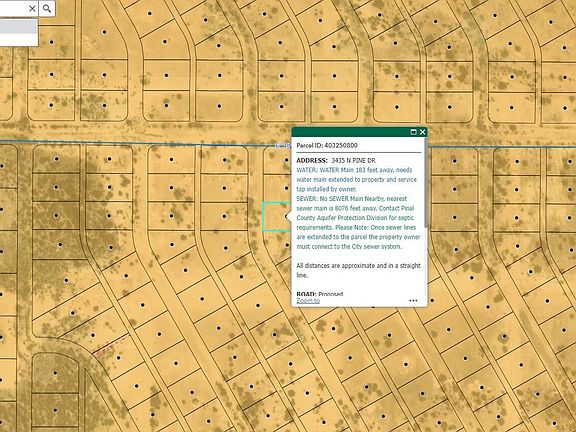Open the popup's three-dot options menu

[413, 300]
